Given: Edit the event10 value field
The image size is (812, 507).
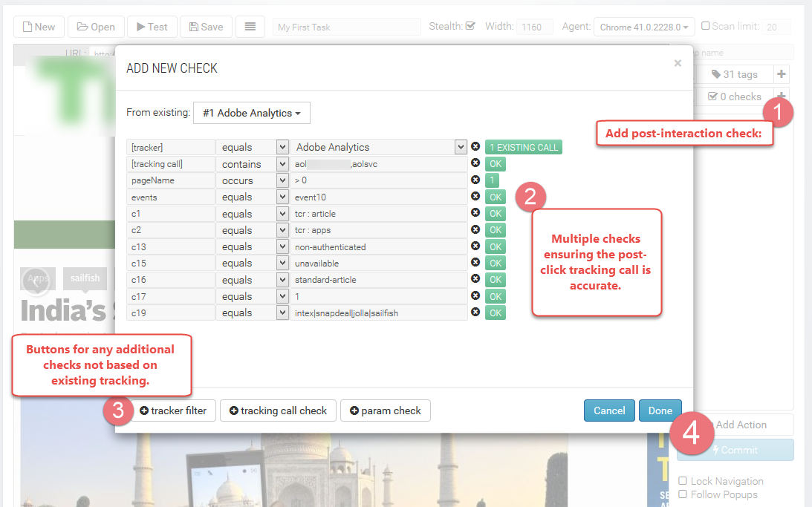Looking at the screenshot, I should [379, 197].
